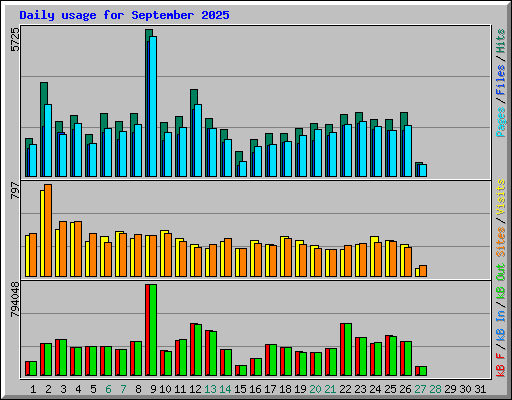Screen dimensions: 512x400
Task: Click green weekend day label 14
Action: point(225,389)
